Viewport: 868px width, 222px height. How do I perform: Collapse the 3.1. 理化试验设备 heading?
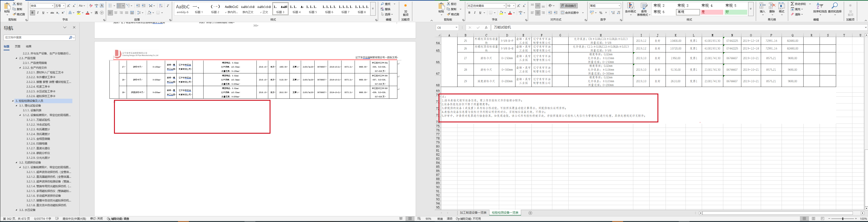[16, 106]
